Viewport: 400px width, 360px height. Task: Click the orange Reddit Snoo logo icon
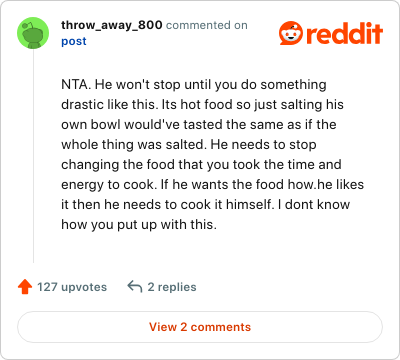pyautogui.click(x=290, y=33)
